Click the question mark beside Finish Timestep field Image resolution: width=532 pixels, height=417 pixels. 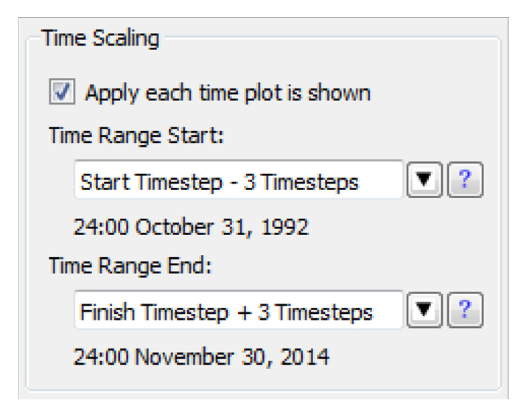466,311
